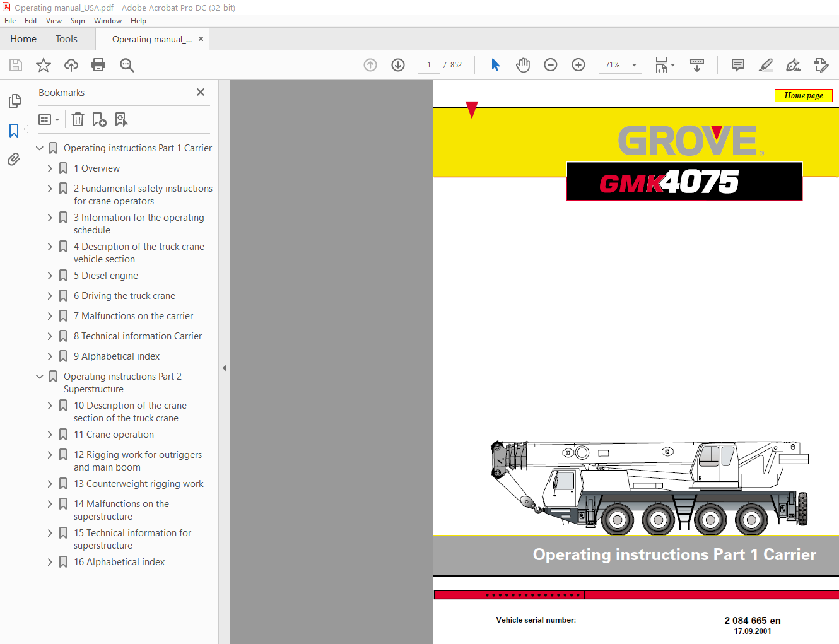Go to previous page arrow
Viewport: 839px width, 644px height.
370,65
